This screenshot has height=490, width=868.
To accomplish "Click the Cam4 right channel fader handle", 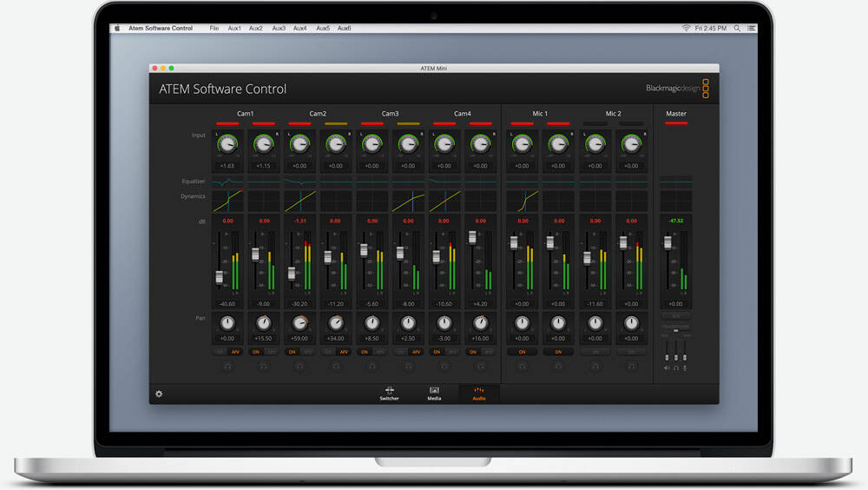I will coord(472,237).
